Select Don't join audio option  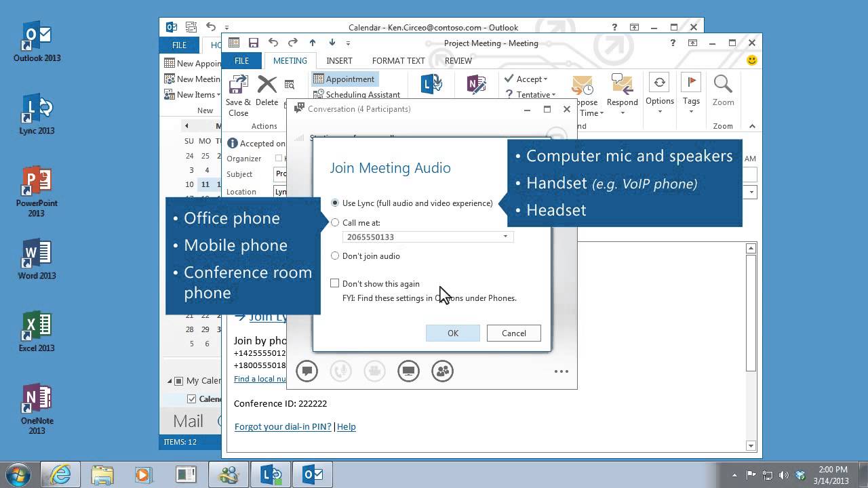335,256
